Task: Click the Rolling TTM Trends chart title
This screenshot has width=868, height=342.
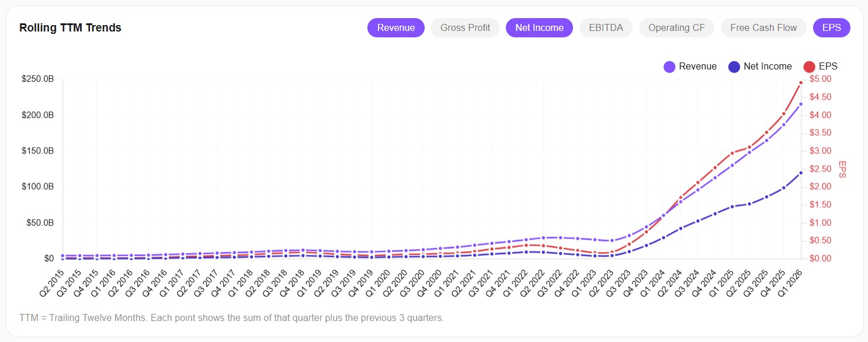Action: 70,27
